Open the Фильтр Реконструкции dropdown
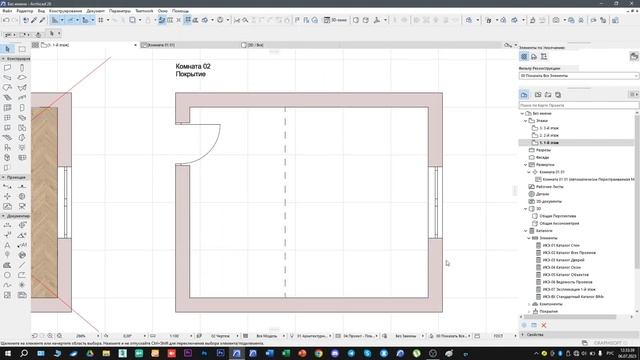Screen dimensions: 640x360 [x=578, y=76]
